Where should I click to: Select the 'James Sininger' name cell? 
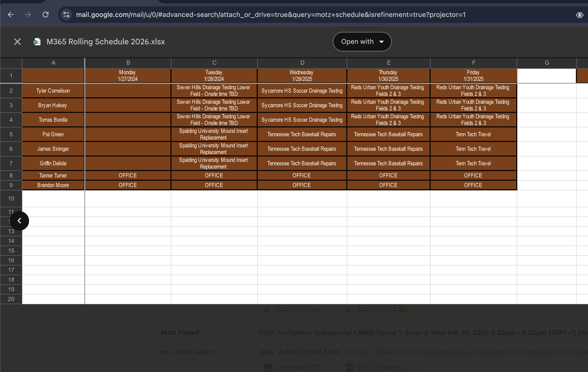click(53, 149)
